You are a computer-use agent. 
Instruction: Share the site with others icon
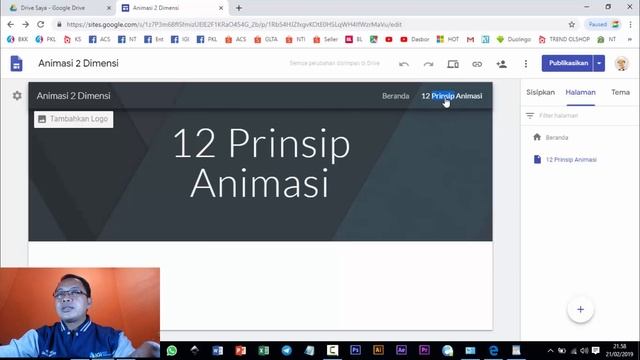click(x=502, y=64)
